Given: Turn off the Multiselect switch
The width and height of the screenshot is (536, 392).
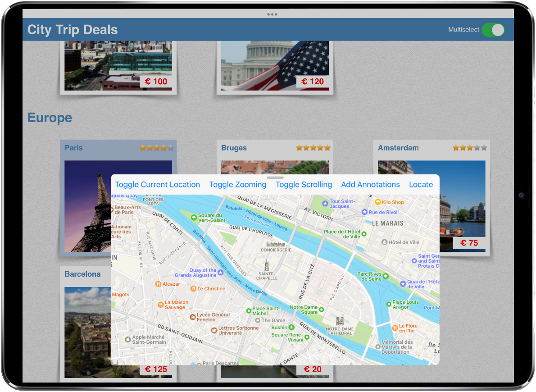Looking at the screenshot, I should [x=493, y=30].
